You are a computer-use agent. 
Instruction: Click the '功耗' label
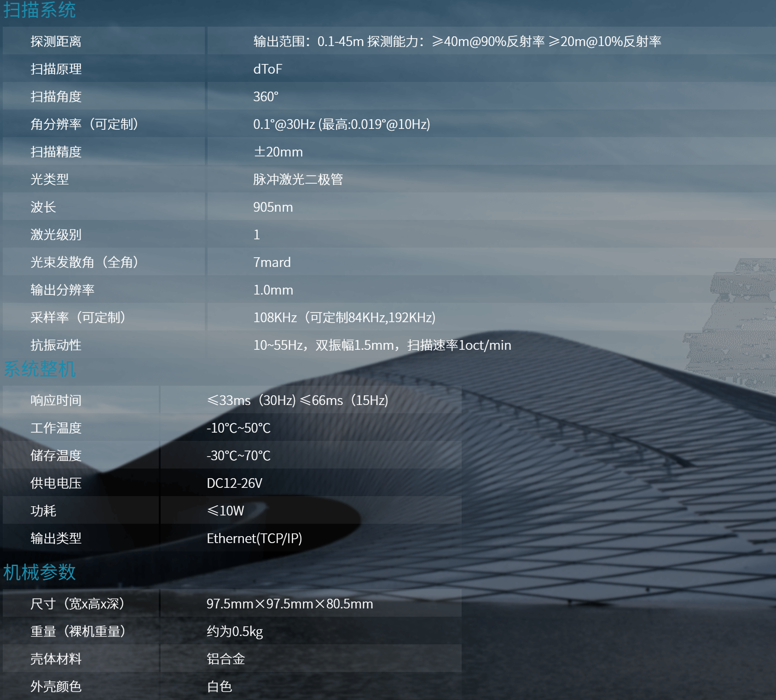tap(43, 511)
